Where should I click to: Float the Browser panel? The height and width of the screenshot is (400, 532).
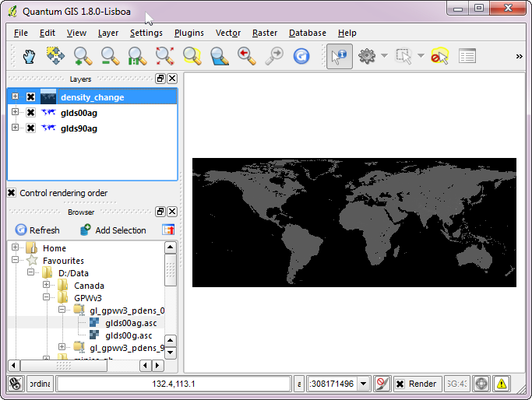tap(160, 212)
